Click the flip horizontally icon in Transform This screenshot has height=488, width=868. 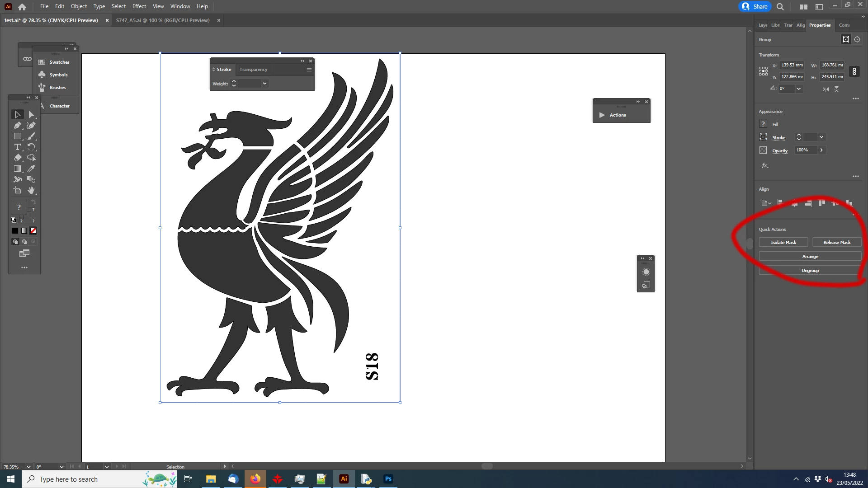pos(826,89)
